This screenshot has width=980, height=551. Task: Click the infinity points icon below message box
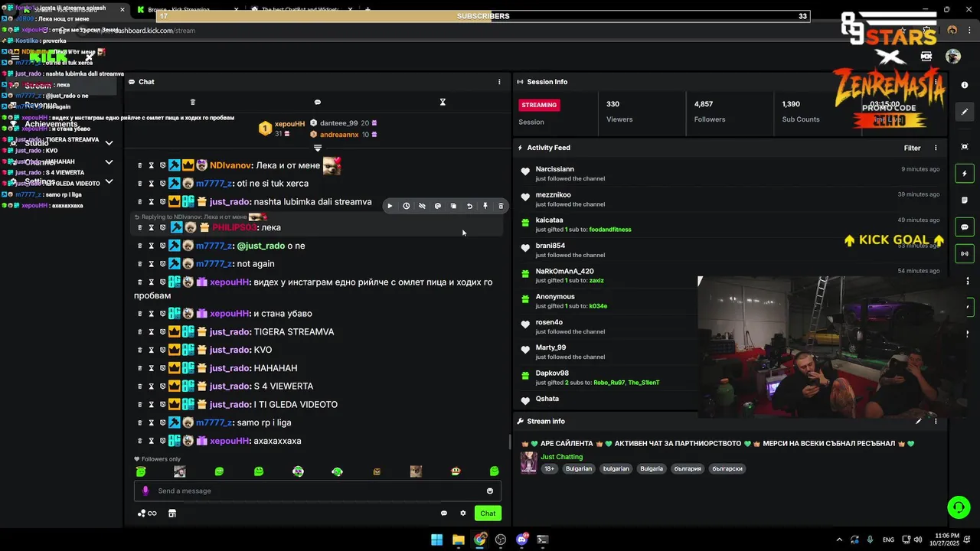coord(146,514)
